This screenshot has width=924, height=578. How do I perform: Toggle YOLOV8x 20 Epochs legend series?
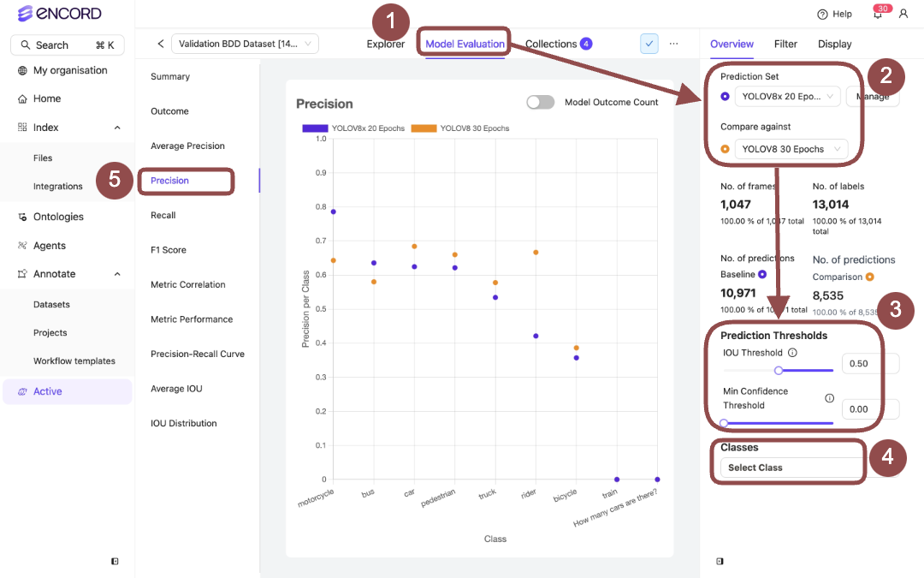coord(353,128)
